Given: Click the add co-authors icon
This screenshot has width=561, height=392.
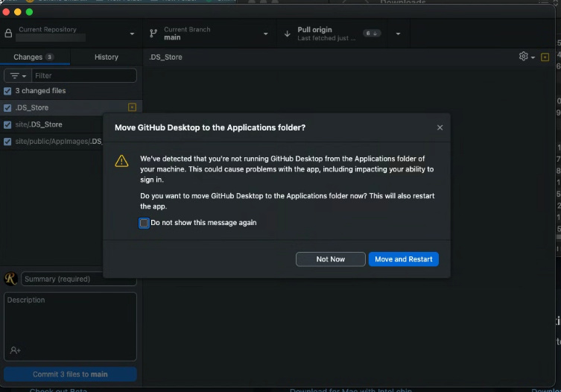Looking at the screenshot, I should coord(15,350).
